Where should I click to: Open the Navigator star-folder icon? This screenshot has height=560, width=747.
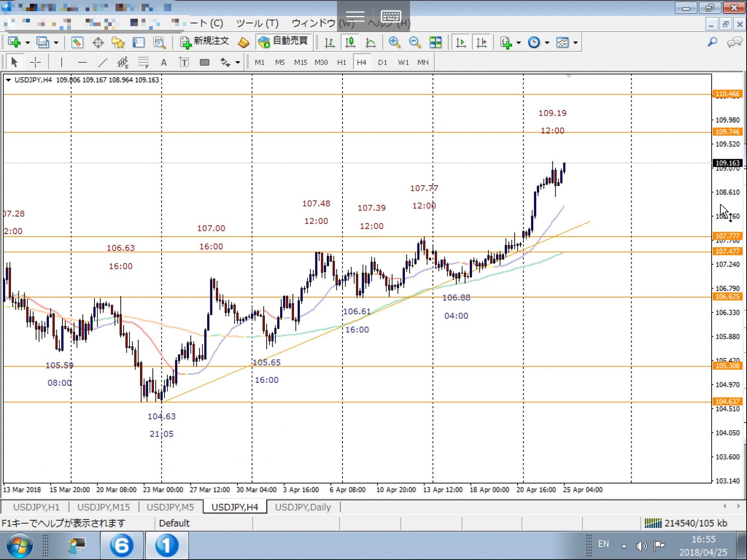click(118, 42)
